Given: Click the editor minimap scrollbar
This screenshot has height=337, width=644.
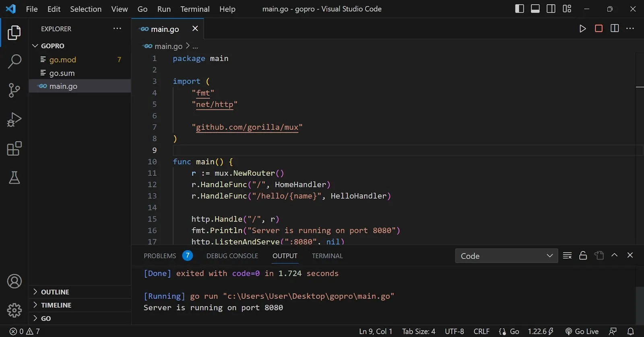Looking at the screenshot, I should [x=640, y=149].
